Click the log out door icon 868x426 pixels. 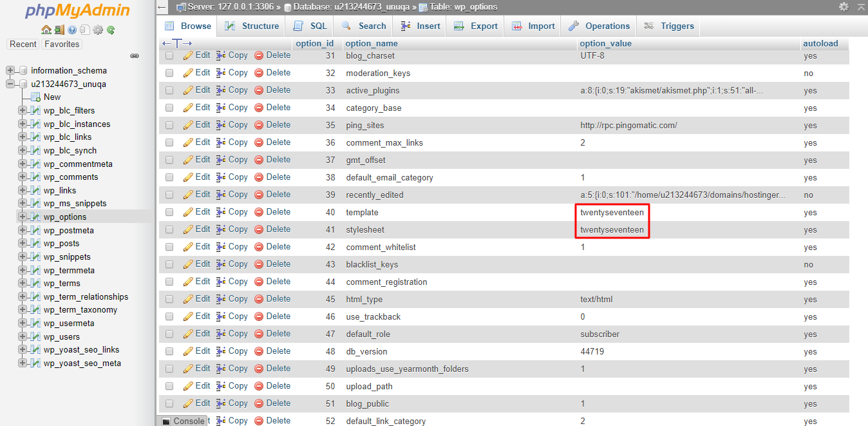(59, 30)
